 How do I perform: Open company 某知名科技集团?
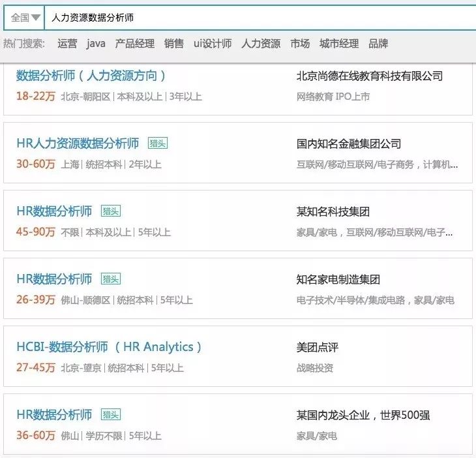333,211
